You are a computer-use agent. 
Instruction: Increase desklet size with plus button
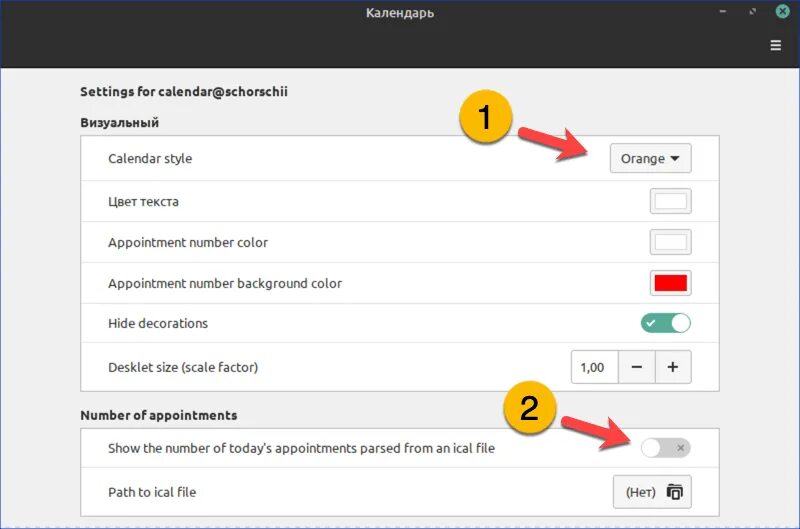point(673,367)
